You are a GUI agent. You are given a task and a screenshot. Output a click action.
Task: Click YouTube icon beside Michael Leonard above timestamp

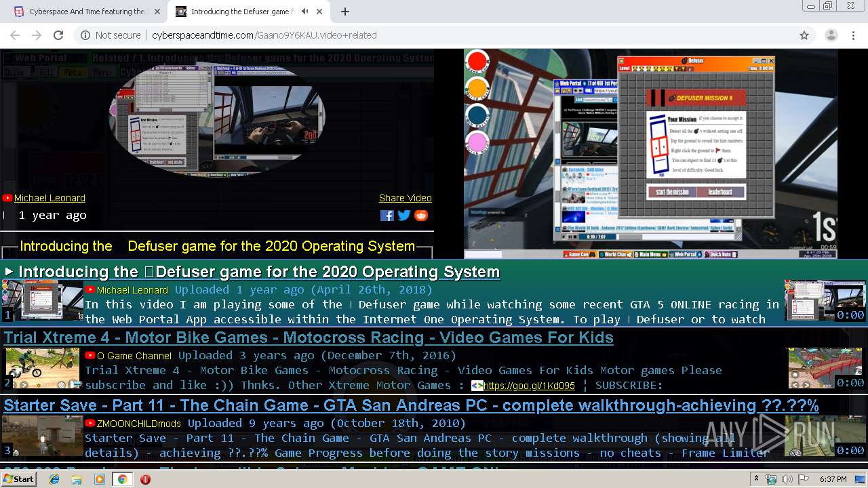pos(7,198)
